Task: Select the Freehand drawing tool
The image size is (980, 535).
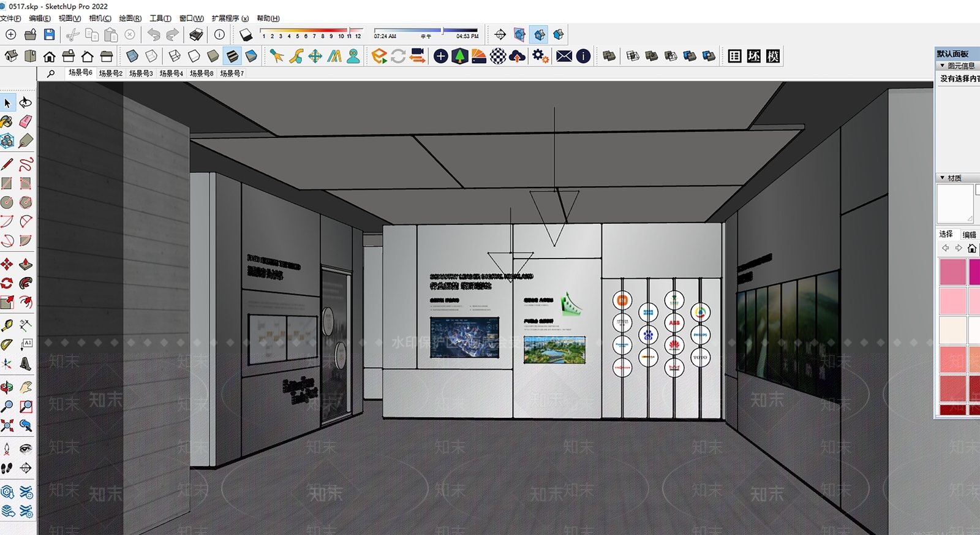Action: (x=26, y=164)
